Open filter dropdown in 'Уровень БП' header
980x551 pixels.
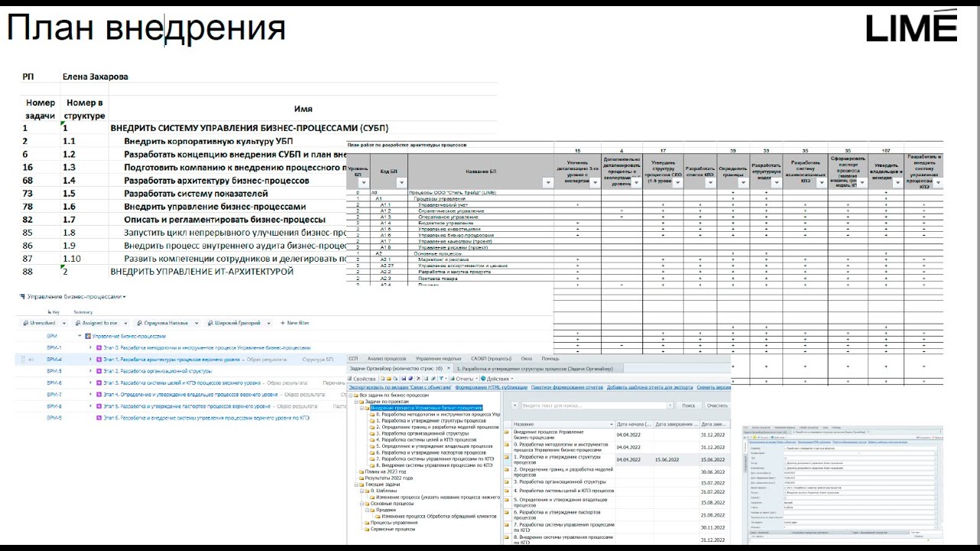(364, 183)
